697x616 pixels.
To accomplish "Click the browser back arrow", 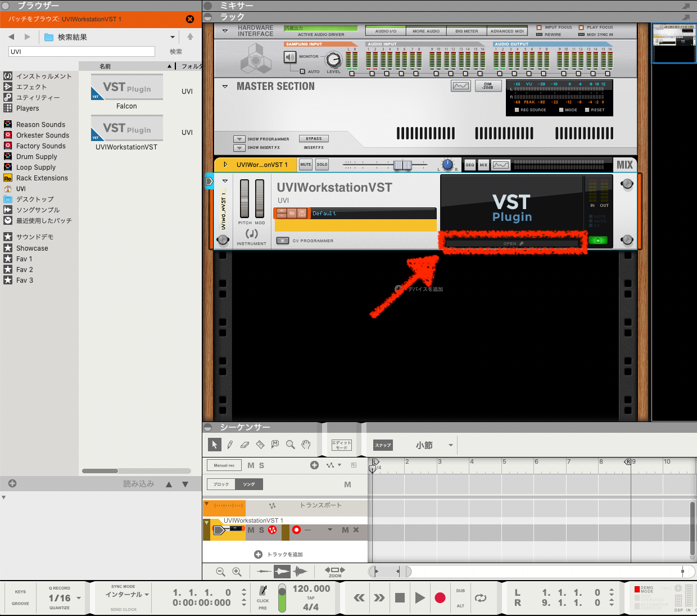I will [x=11, y=37].
